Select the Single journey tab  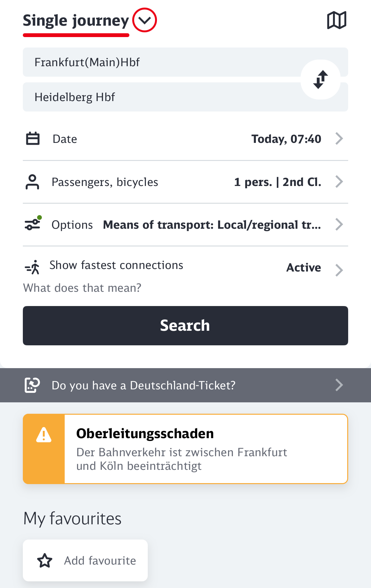tap(76, 21)
